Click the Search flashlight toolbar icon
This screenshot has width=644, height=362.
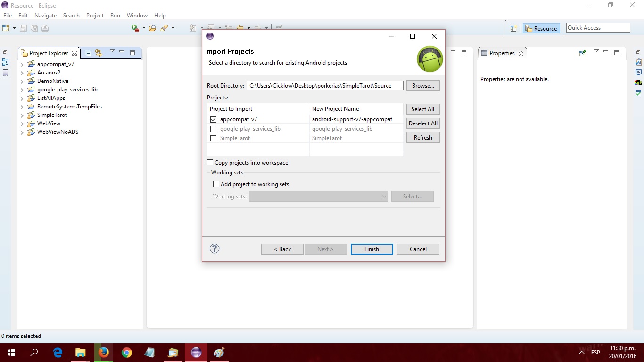click(164, 28)
